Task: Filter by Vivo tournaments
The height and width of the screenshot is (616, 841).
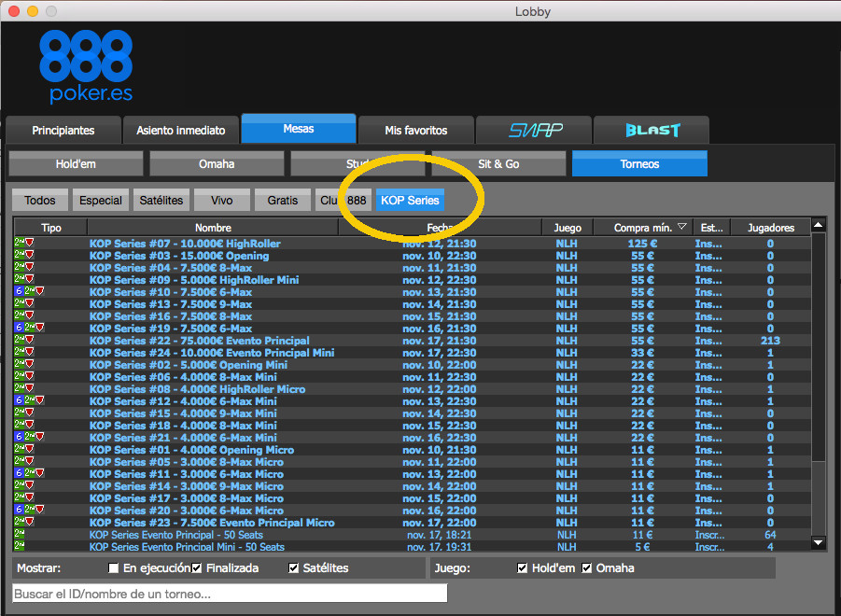Action: pyautogui.click(x=222, y=200)
